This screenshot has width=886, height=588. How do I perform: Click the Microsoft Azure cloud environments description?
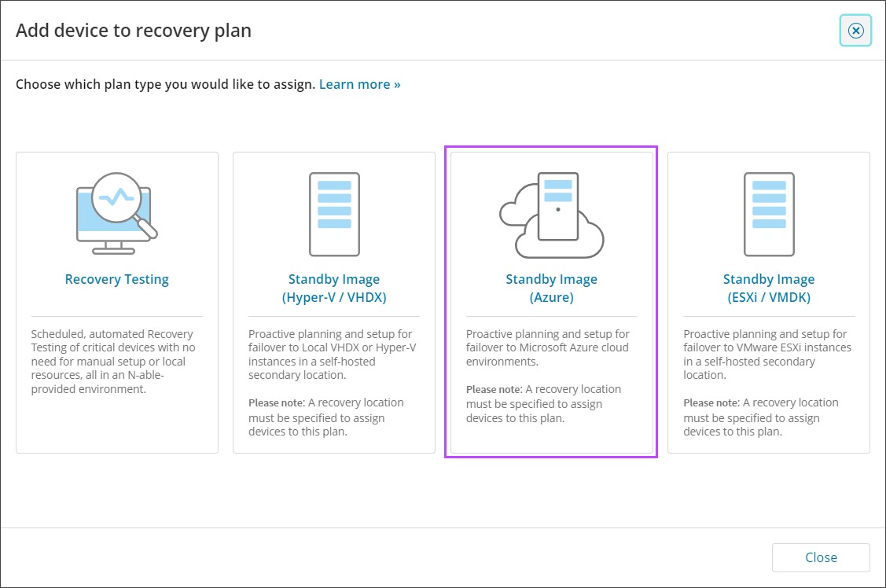(547, 348)
